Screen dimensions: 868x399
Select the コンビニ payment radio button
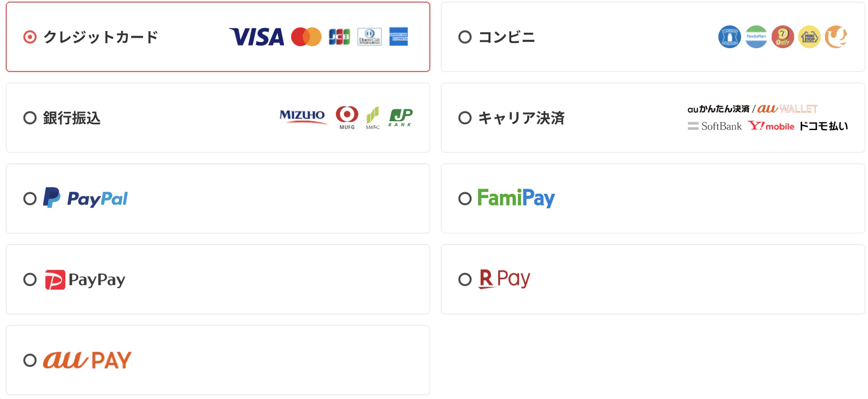click(x=465, y=37)
